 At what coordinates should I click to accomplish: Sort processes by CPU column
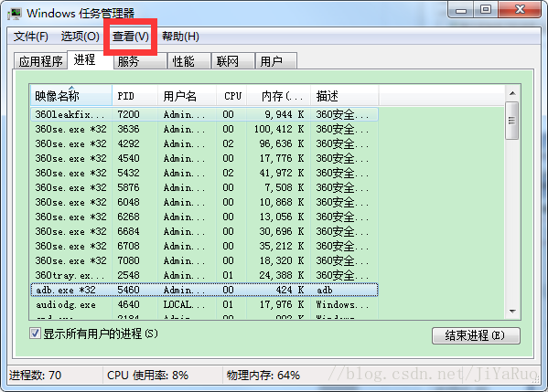[x=231, y=96]
